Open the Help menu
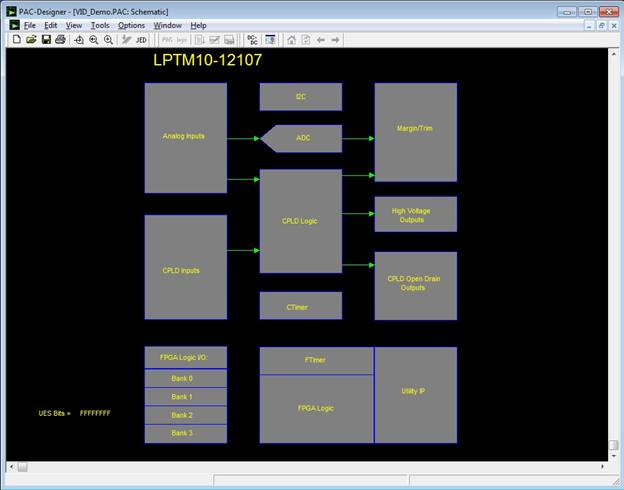 click(x=198, y=25)
